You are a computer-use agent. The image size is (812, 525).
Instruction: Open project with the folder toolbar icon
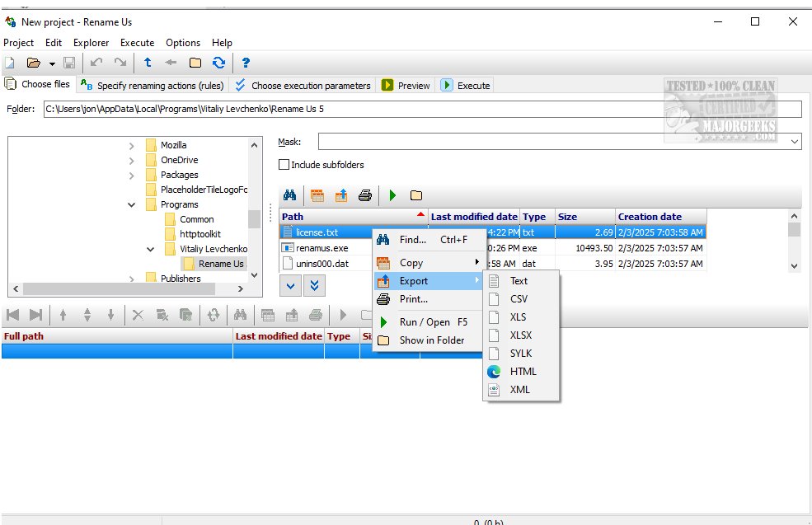tap(34, 63)
